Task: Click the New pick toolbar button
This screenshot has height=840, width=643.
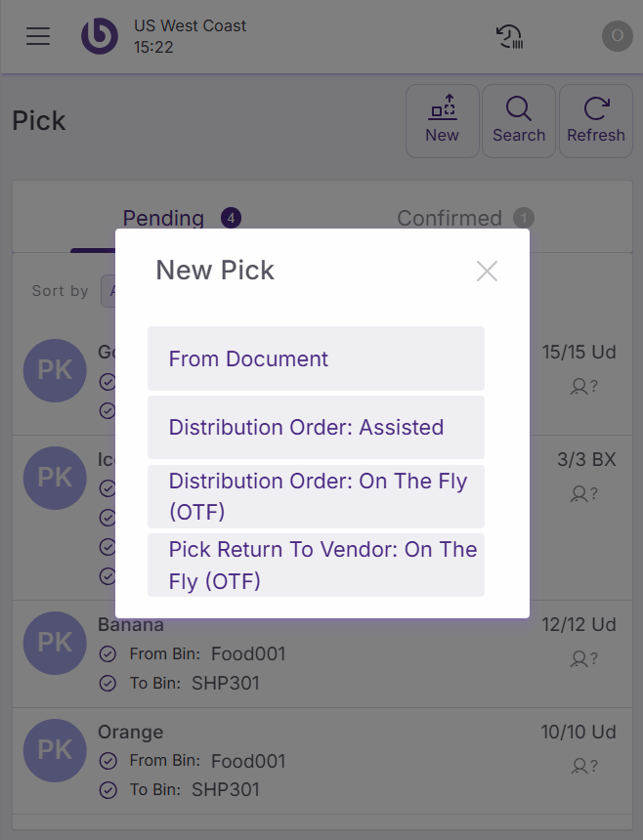Action: [442, 121]
